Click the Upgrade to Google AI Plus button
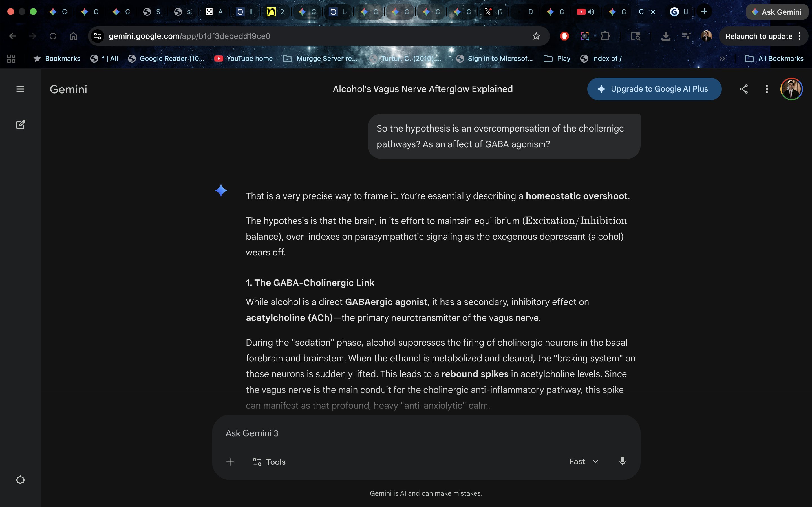This screenshot has height=507, width=812. tap(654, 89)
